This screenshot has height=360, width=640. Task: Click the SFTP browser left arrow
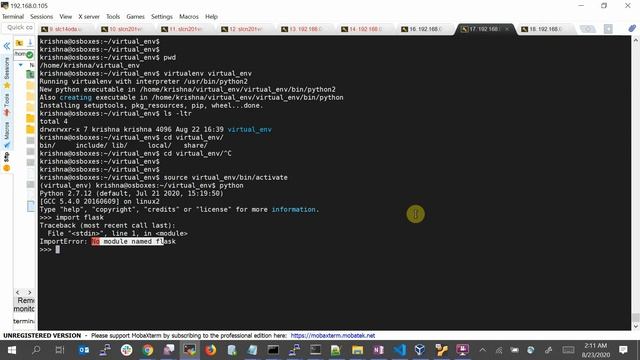point(18,292)
